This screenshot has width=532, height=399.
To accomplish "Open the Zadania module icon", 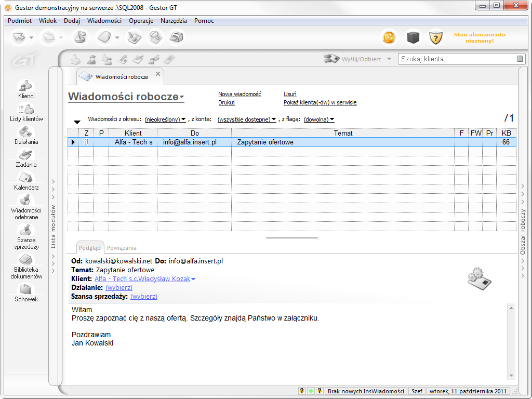I will (26, 157).
